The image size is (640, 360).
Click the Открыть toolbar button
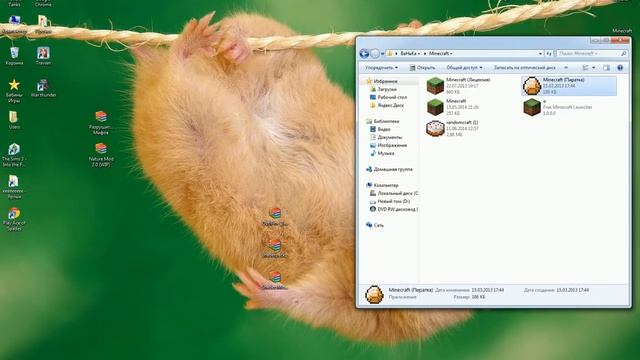click(423, 68)
